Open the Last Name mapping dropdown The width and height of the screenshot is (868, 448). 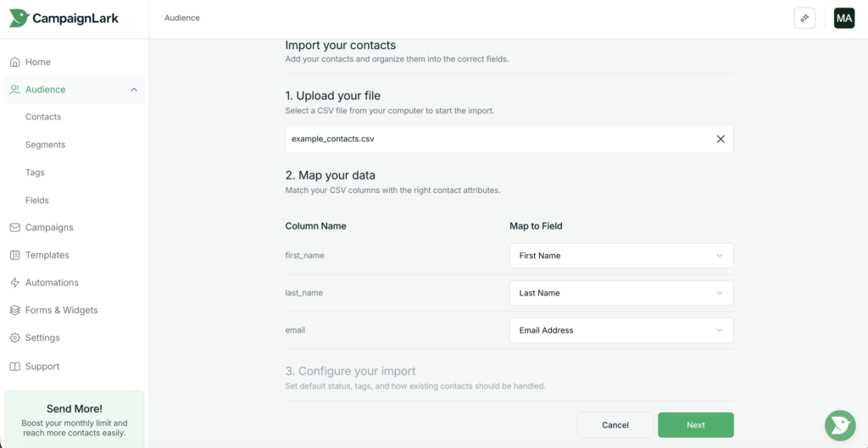click(x=620, y=293)
